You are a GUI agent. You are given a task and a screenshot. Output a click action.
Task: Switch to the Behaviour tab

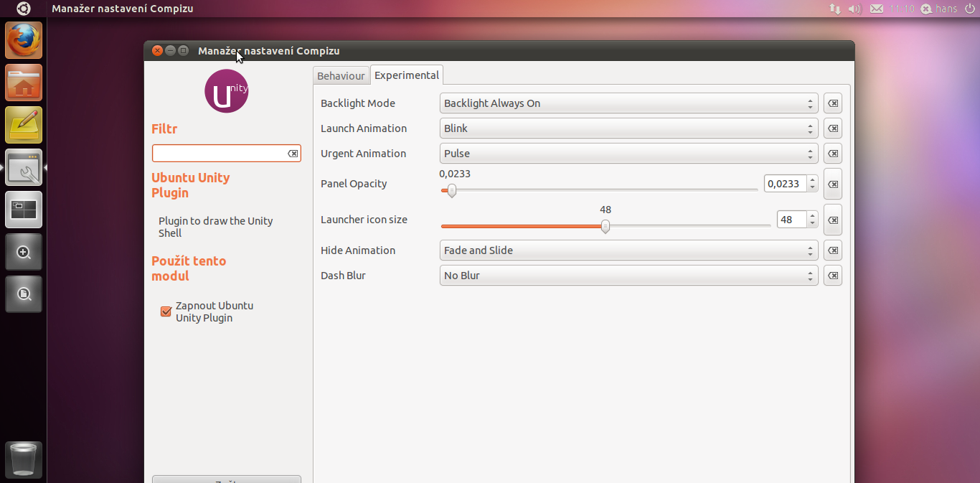pyautogui.click(x=341, y=75)
